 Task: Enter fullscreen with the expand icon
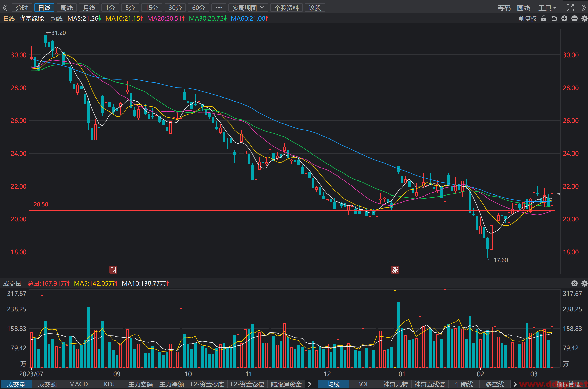click(x=570, y=8)
